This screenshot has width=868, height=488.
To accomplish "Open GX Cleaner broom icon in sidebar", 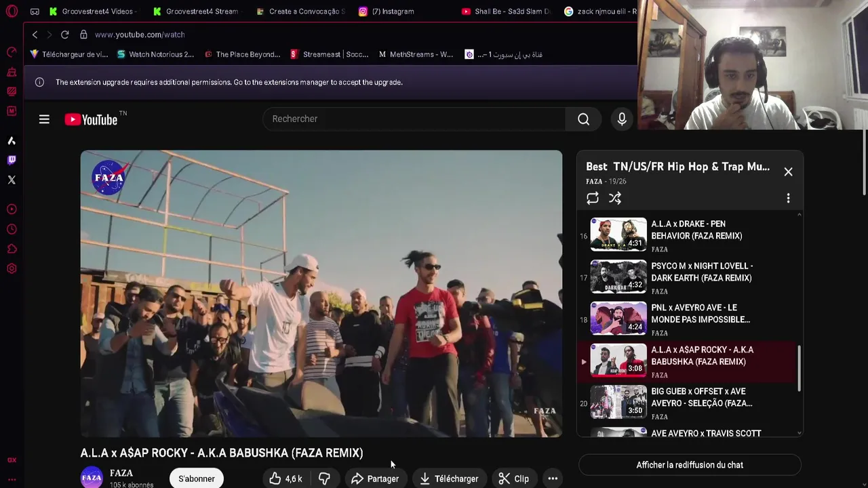I will [12, 72].
